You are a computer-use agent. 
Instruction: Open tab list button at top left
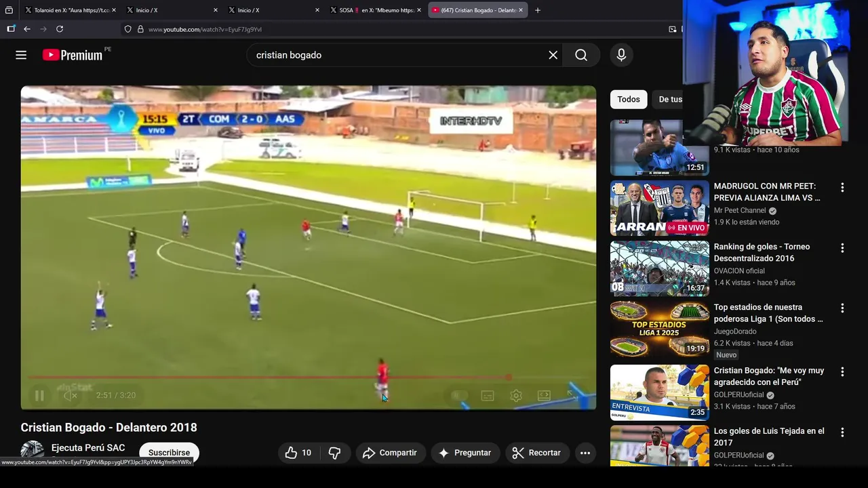point(9,10)
